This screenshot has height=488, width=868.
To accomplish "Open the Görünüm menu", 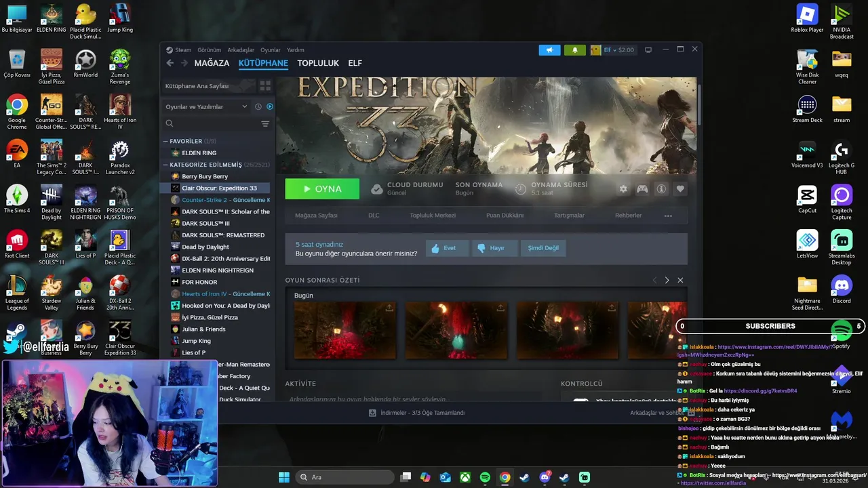I will pyautogui.click(x=209, y=49).
